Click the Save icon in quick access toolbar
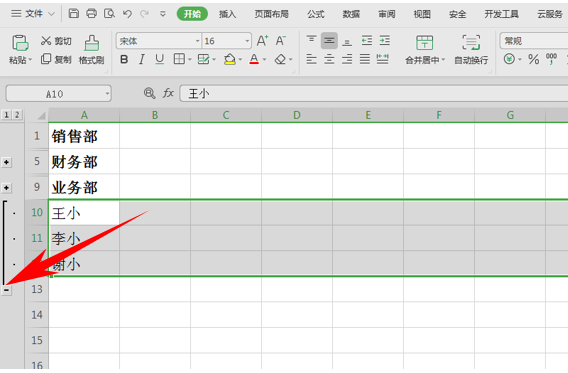 (74, 14)
